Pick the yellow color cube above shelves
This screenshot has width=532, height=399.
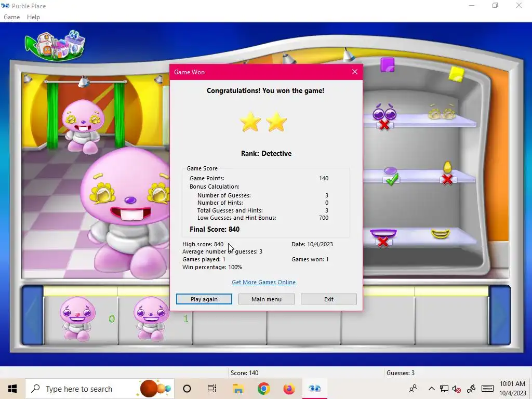[456, 74]
